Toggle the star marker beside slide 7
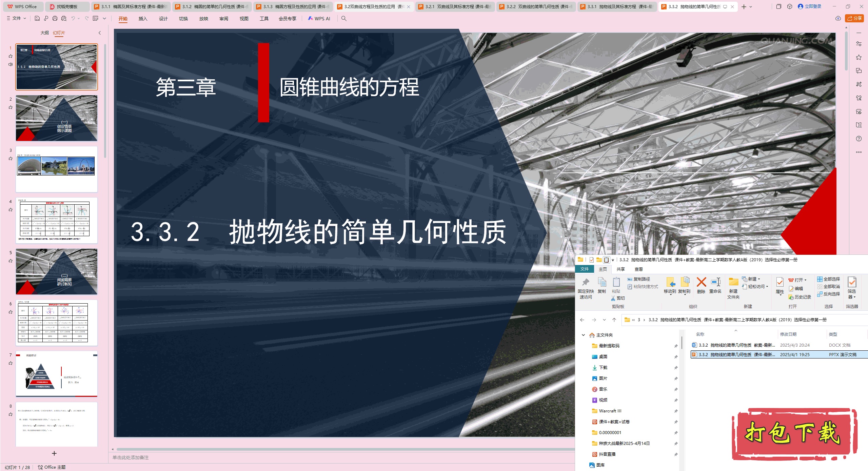Image resolution: width=868 pixels, height=471 pixels. [11, 363]
